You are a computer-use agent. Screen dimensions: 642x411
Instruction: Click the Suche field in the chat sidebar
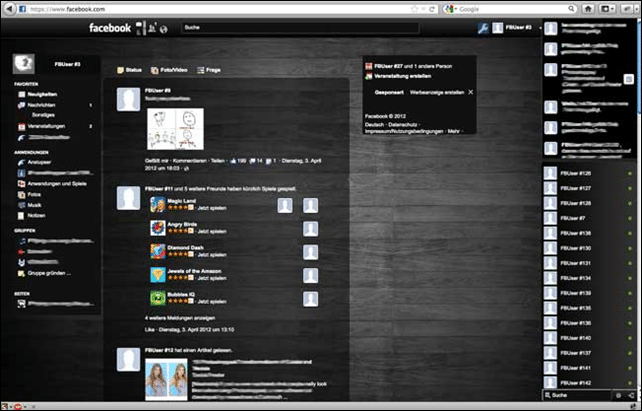(x=577, y=395)
